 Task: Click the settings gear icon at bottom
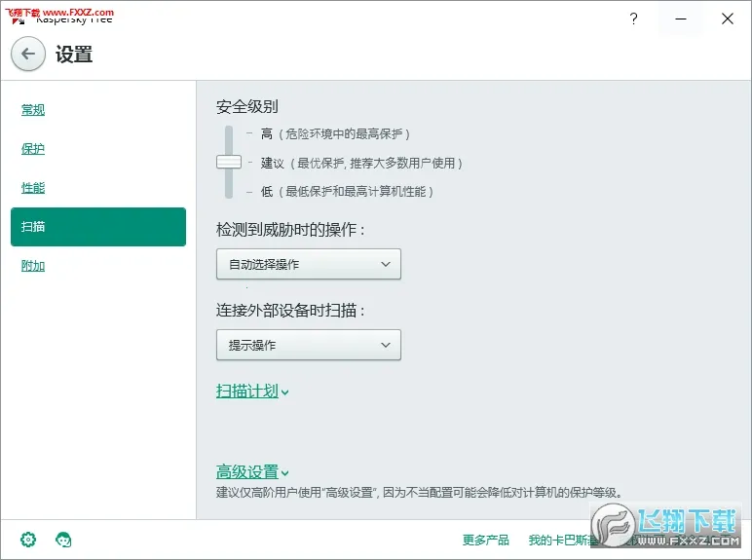pos(28,540)
